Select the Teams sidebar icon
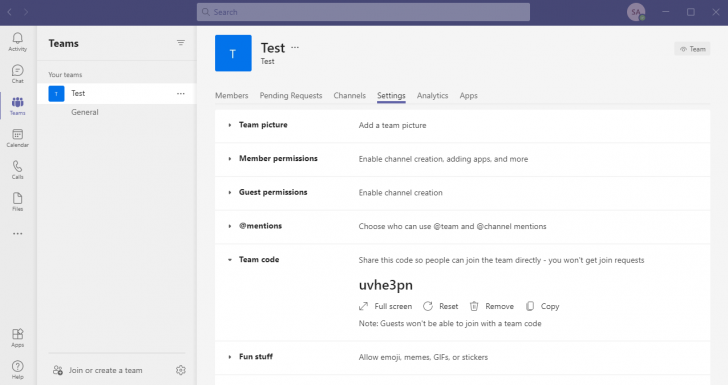This screenshot has height=385, width=728. click(x=18, y=106)
